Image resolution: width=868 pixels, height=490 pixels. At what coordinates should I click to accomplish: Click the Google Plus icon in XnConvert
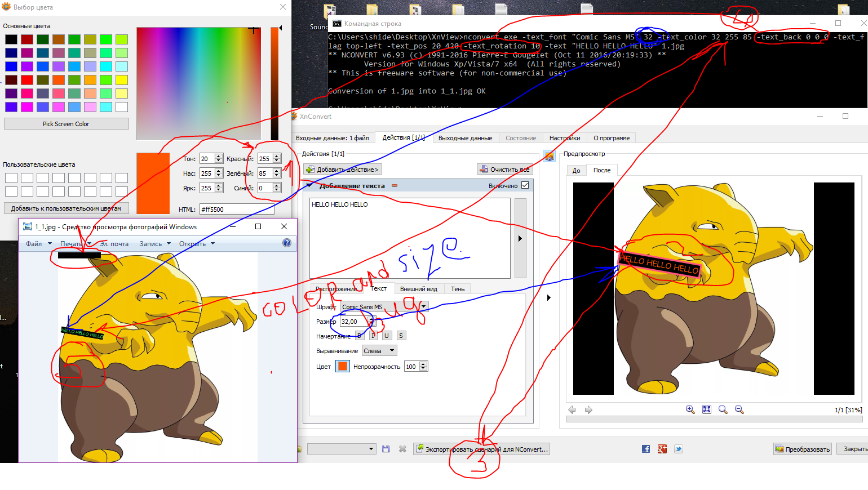point(662,449)
